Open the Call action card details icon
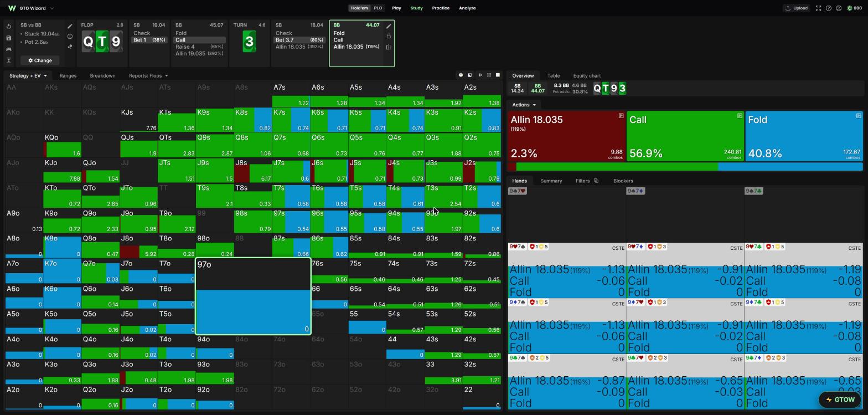868x415 pixels. pyautogui.click(x=740, y=116)
